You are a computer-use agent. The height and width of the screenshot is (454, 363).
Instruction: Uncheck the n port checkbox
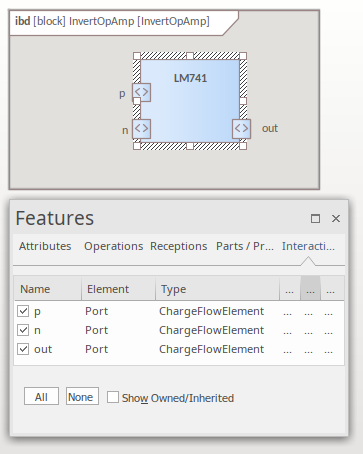click(x=23, y=330)
